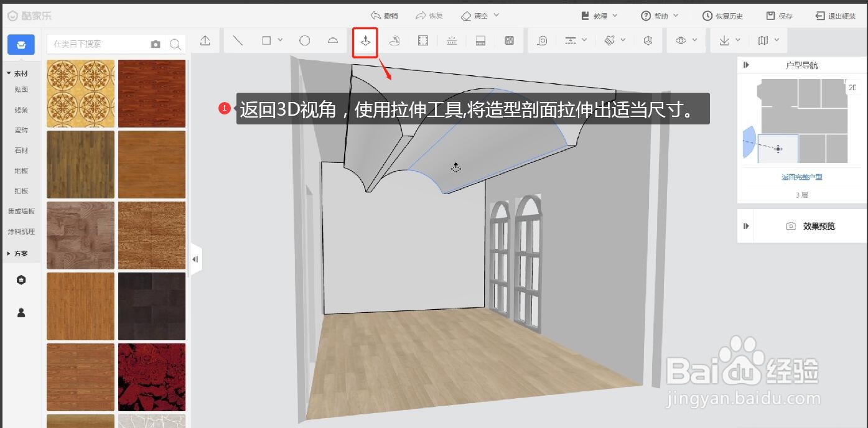Collapse the 效果预览 panel arrow
The height and width of the screenshot is (428, 868).
(x=746, y=226)
